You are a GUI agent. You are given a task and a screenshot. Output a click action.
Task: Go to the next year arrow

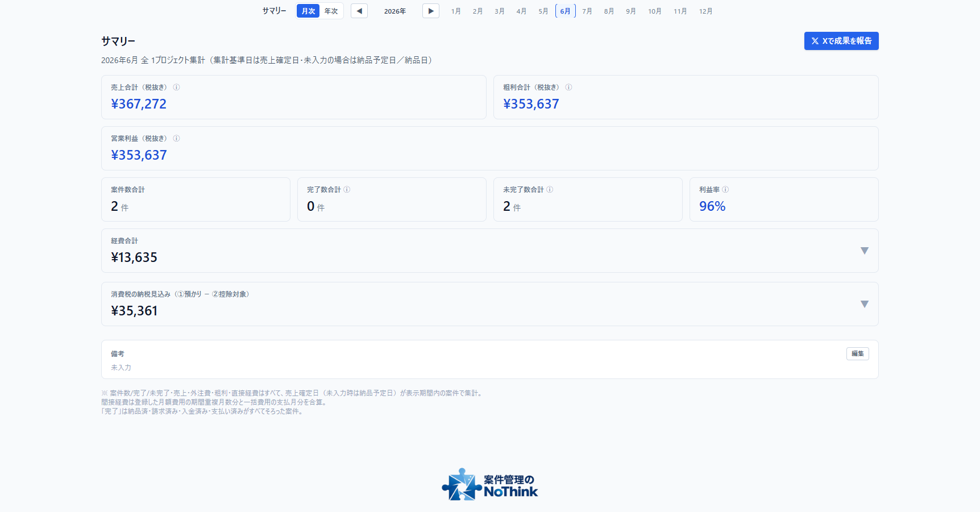pyautogui.click(x=431, y=11)
